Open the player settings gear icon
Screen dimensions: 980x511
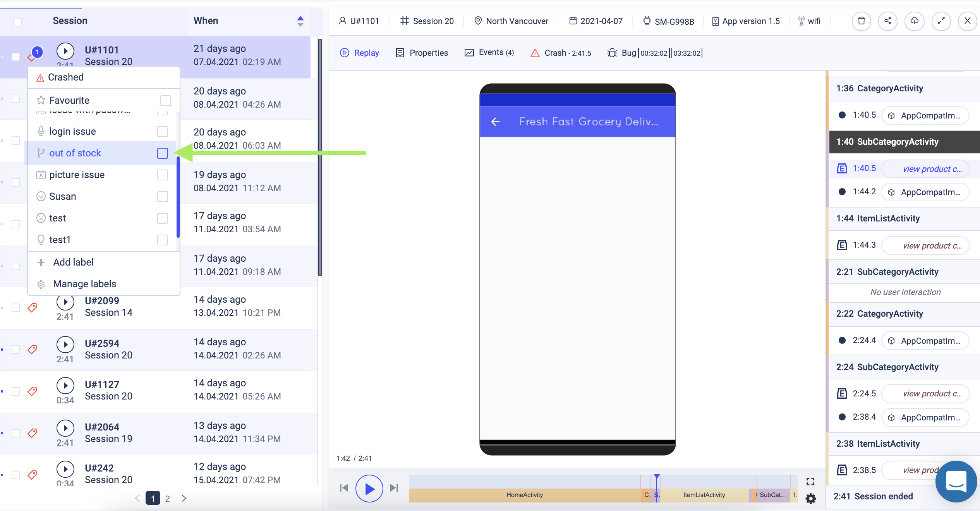[x=810, y=499]
